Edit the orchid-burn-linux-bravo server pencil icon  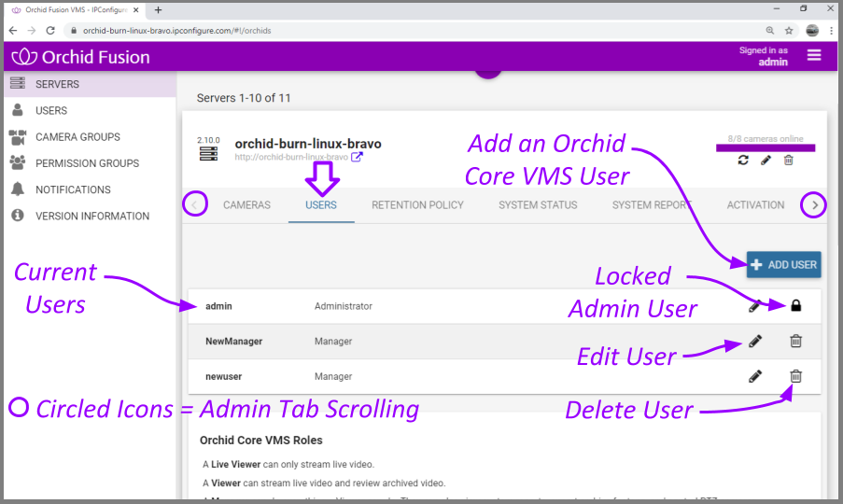coord(766,161)
